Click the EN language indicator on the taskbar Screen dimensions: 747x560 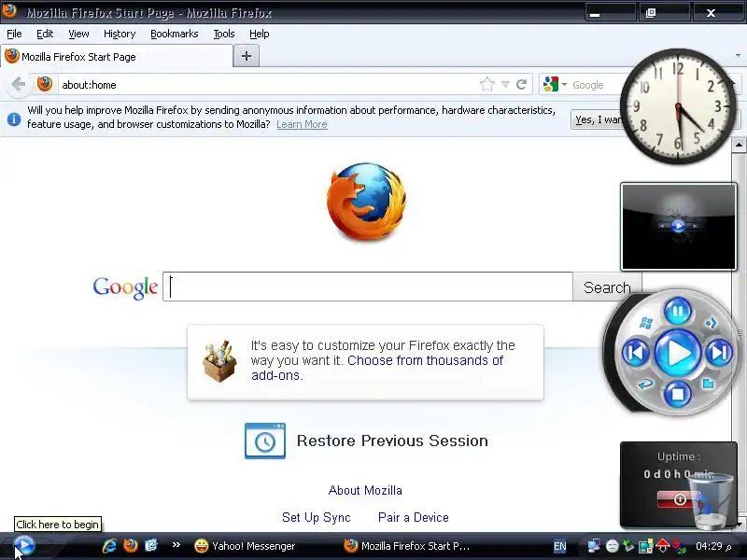560,546
